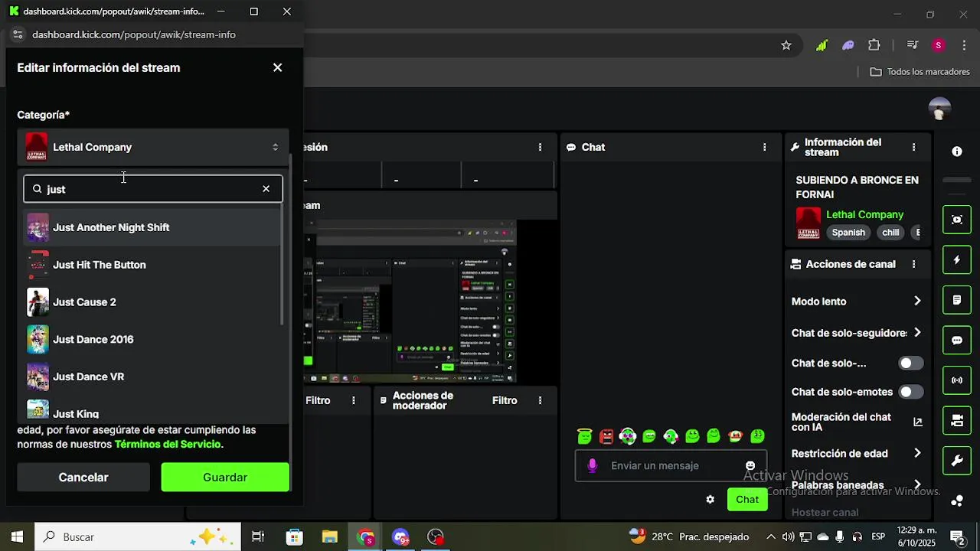This screenshot has width=980, height=551.
Task: View site info icon in popout address bar
Action: tap(18, 34)
